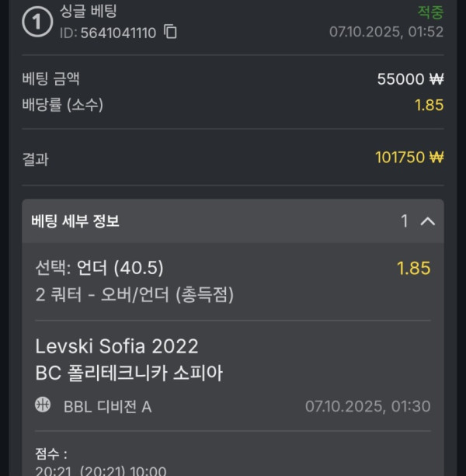Open the BC 폴리테크니카 소피아 team
466x476 pixels.
pyautogui.click(x=130, y=373)
